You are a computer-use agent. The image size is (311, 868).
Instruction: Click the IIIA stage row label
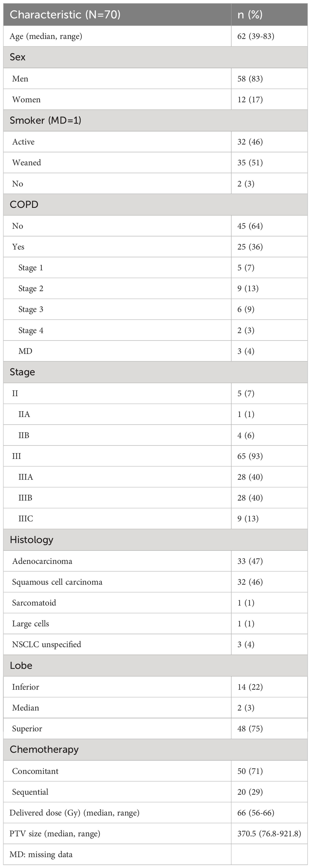coord(26,477)
